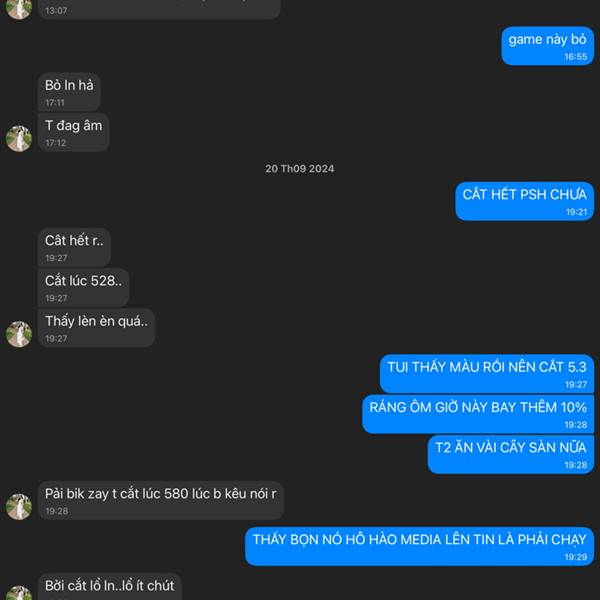Select 'TUI THẤY MÀU RỒI NÊN CẮT 5.3'
Viewport: 600px width, 600px height.
487,374
